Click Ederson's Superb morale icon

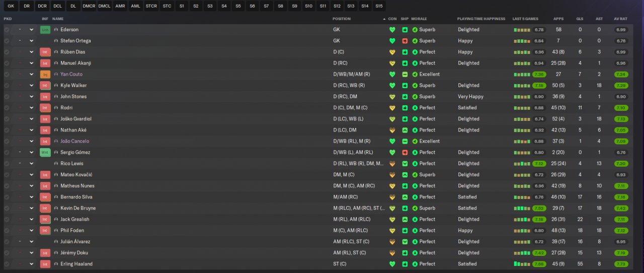click(415, 30)
